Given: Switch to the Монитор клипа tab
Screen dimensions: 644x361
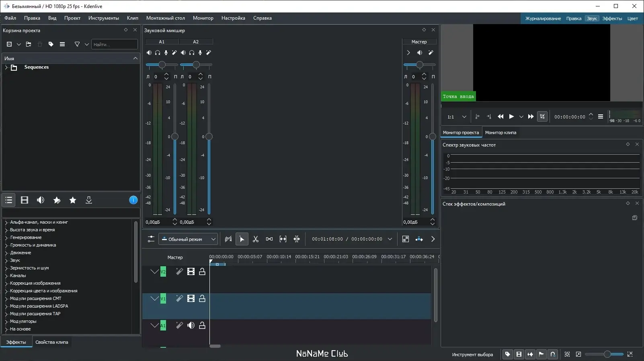Looking at the screenshot, I should click(x=500, y=133).
